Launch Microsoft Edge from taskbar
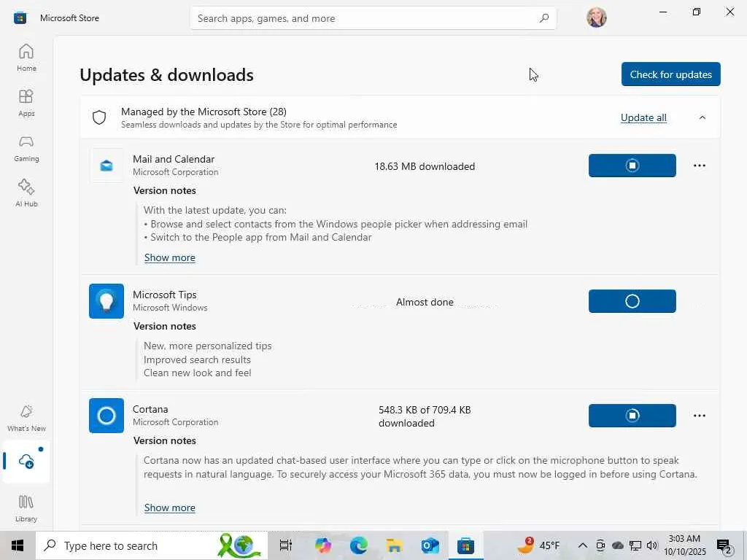 pos(358,545)
